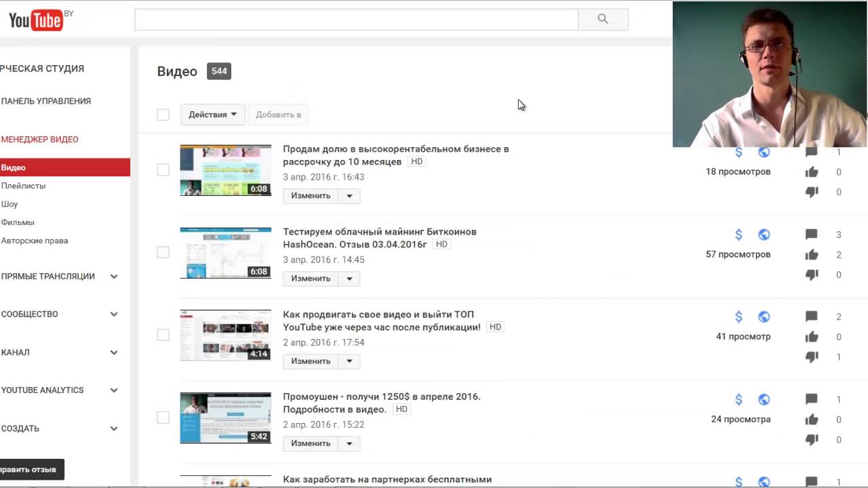Image resolution: width=868 pixels, height=488 pixels.
Task: Open the video title about облачный майнинг Биткоинов
Action: pyautogui.click(x=379, y=232)
